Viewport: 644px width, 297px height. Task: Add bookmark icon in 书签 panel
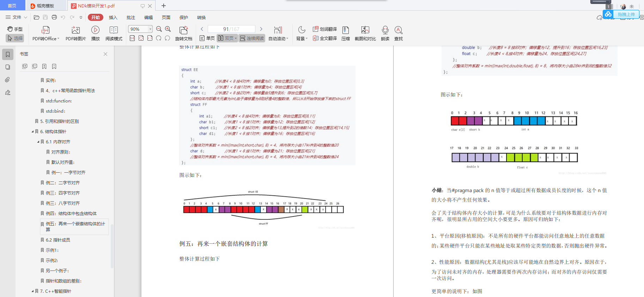[44, 66]
